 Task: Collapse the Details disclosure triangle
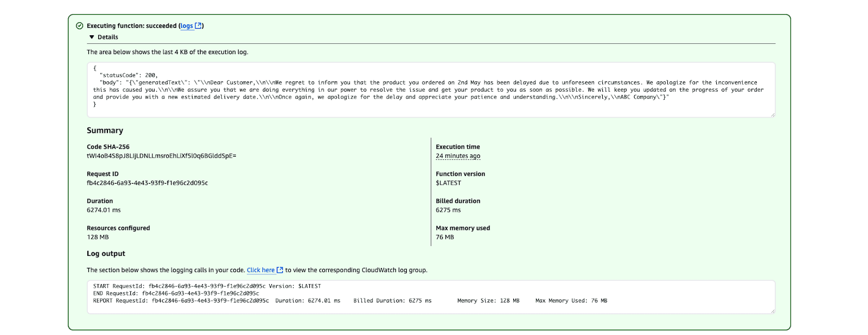click(92, 37)
